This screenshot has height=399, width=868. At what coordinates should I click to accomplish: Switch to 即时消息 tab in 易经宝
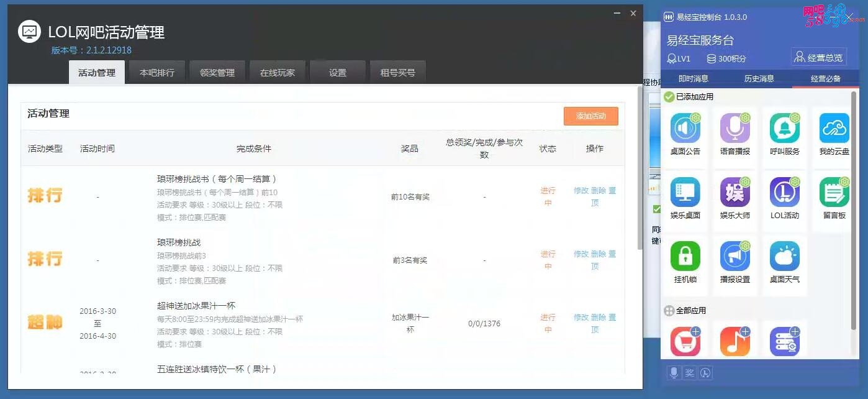coord(694,79)
